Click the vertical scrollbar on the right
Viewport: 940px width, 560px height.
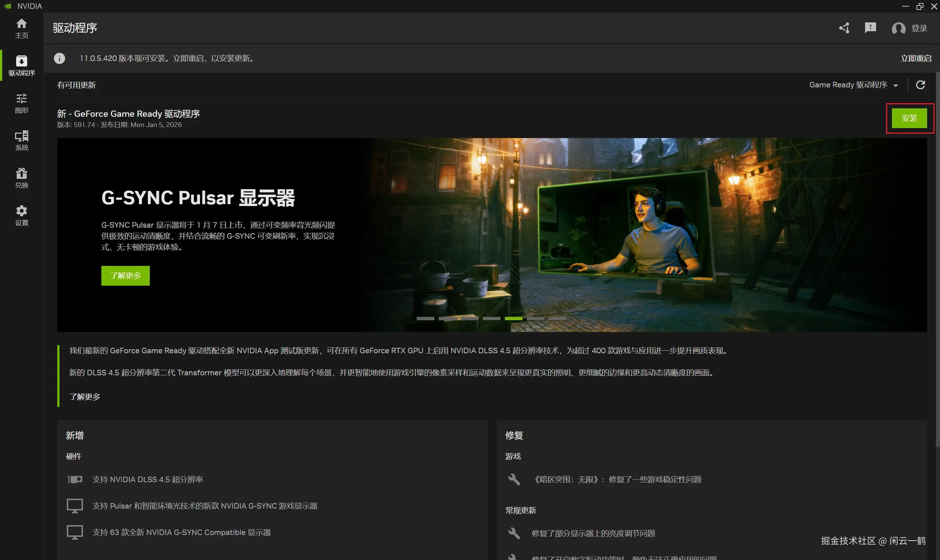(x=937, y=260)
